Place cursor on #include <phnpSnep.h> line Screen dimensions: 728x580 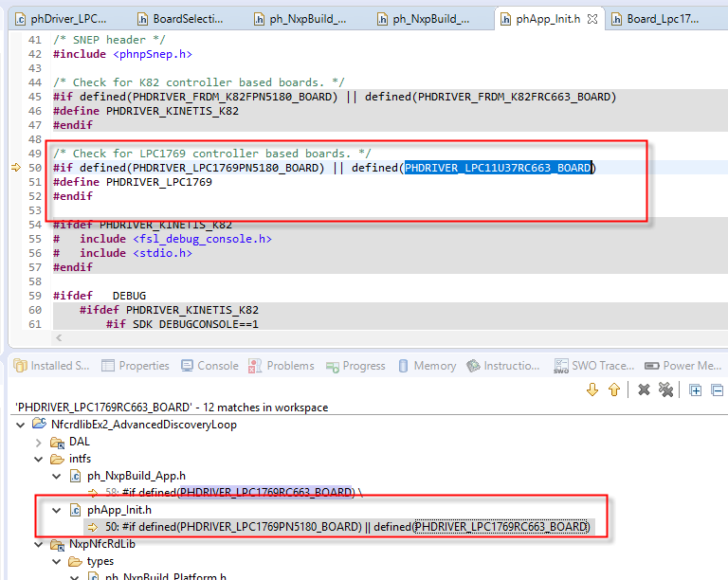tap(122, 54)
